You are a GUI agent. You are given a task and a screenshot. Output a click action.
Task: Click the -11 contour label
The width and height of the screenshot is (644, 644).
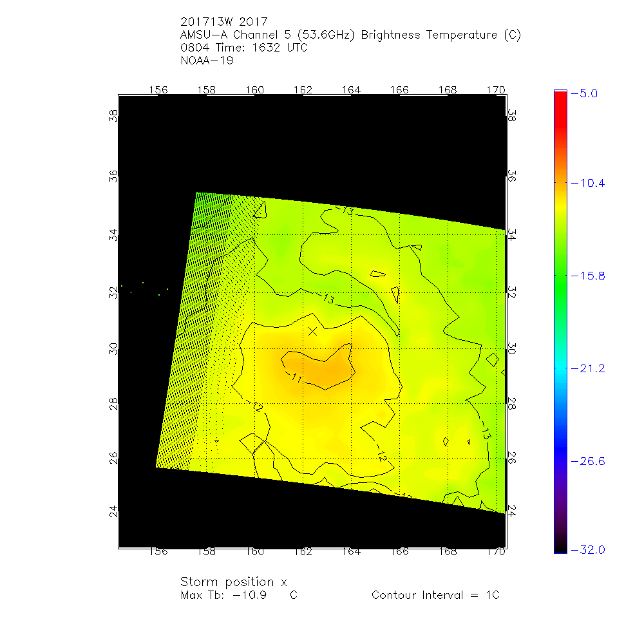pyautogui.click(x=296, y=377)
